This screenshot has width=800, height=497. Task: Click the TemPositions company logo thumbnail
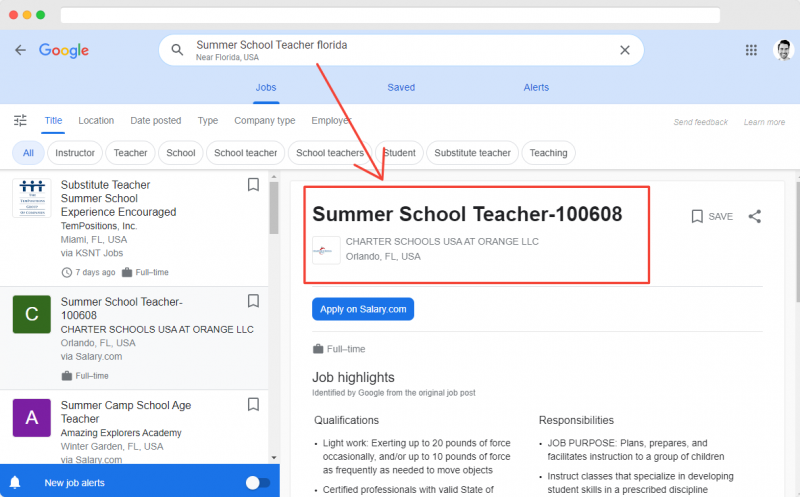32,198
